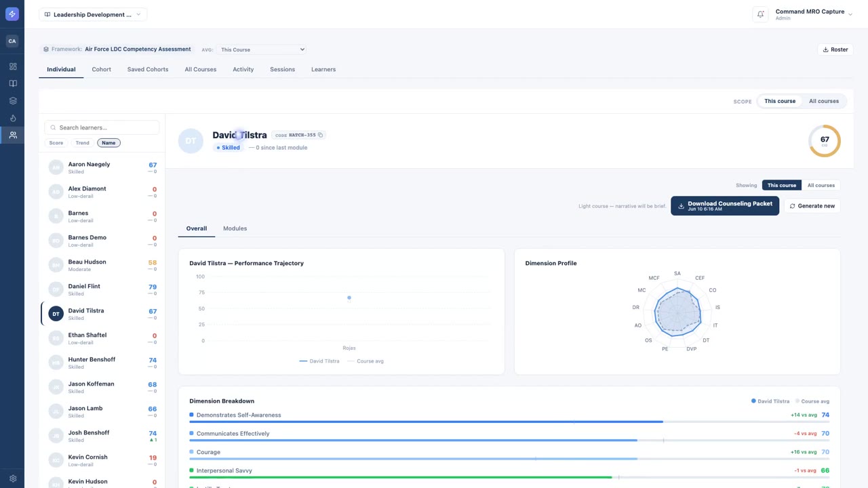Select learner Daniel Flint

[x=102, y=289]
